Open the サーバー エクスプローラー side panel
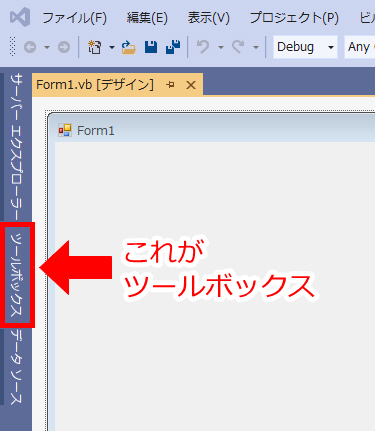The height and width of the screenshot is (431, 375). [16, 147]
